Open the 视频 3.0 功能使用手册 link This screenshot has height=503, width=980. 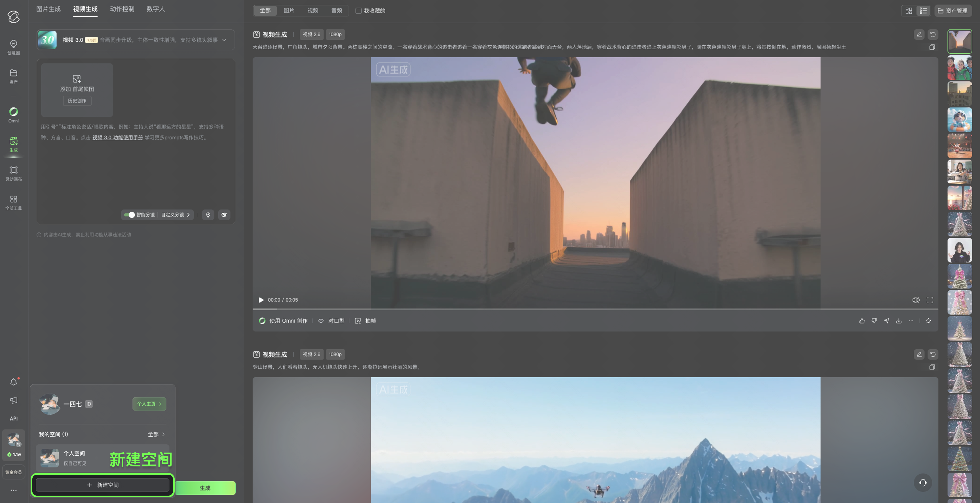point(118,137)
